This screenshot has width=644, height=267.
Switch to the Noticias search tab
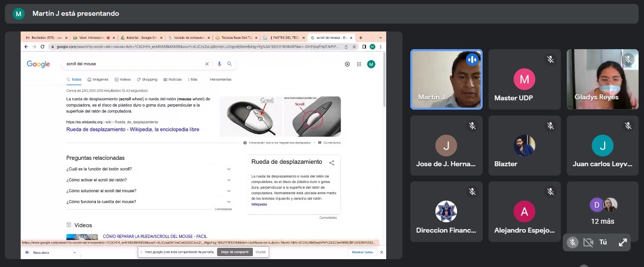tap(173, 79)
